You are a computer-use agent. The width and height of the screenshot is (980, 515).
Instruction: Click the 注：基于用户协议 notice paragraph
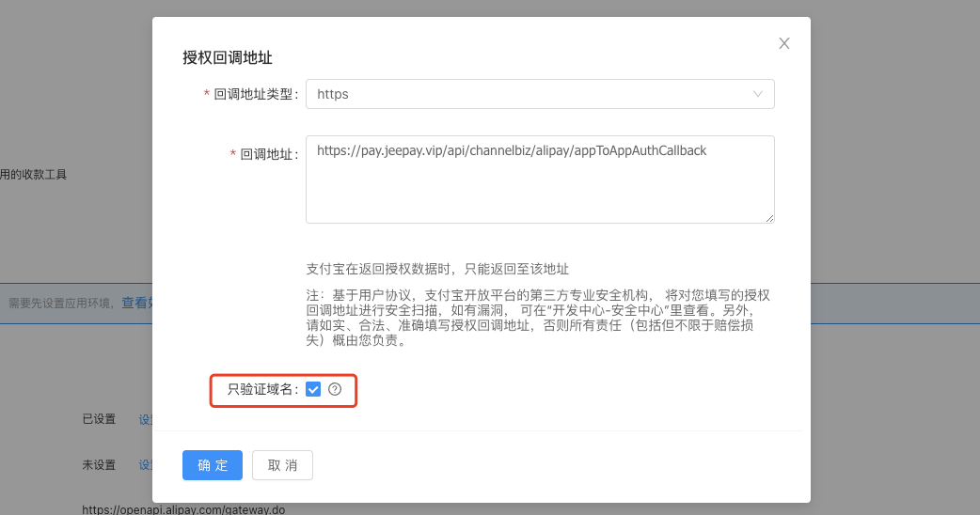pos(539,318)
